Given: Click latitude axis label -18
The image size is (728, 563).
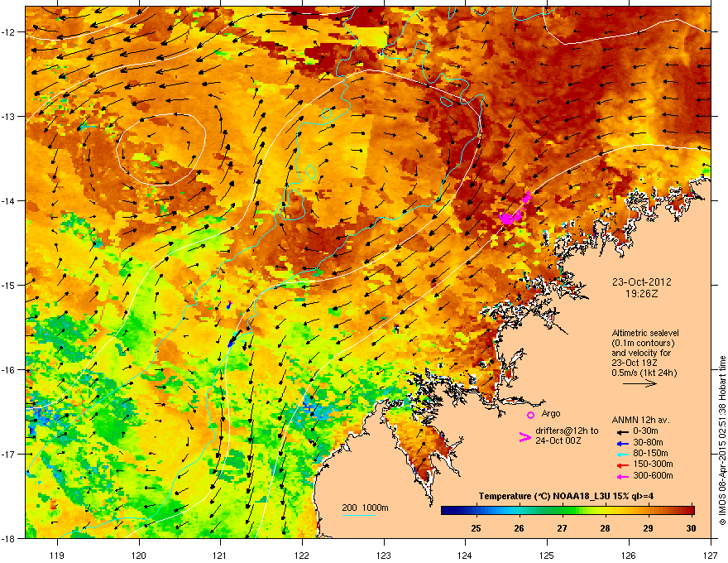Looking at the screenshot, I should (9, 538).
